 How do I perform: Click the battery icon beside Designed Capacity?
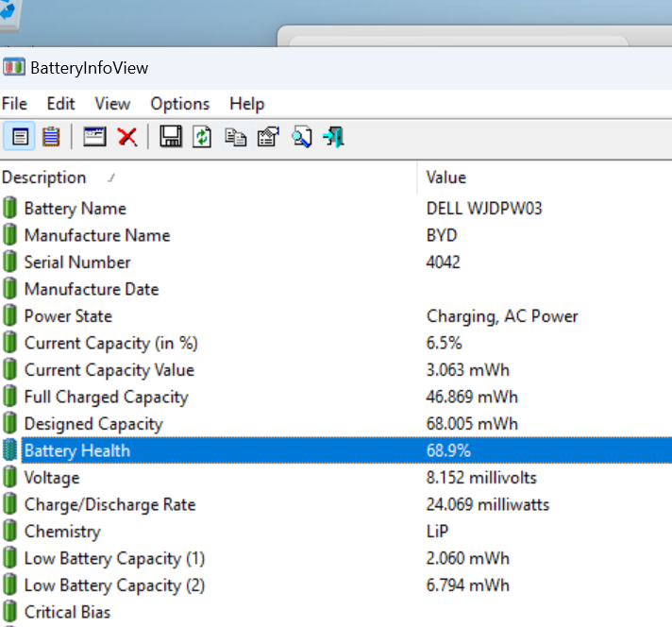[9, 424]
